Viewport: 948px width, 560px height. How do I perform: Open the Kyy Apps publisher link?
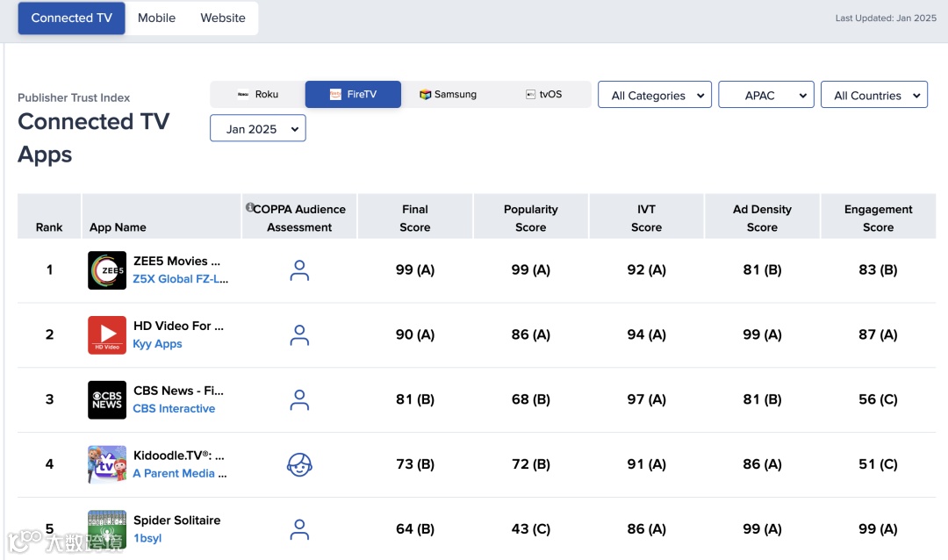coord(158,344)
